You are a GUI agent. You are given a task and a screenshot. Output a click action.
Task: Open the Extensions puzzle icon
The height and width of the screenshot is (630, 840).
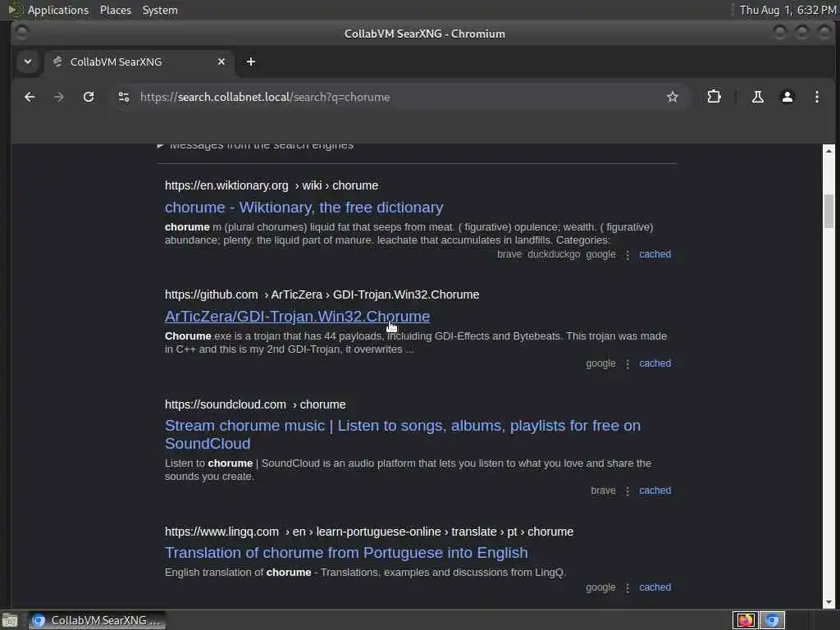coord(714,97)
